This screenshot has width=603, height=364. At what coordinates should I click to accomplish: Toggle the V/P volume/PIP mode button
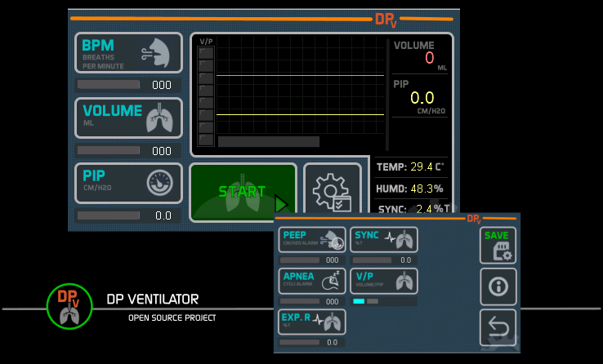click(x=384, y=280)
